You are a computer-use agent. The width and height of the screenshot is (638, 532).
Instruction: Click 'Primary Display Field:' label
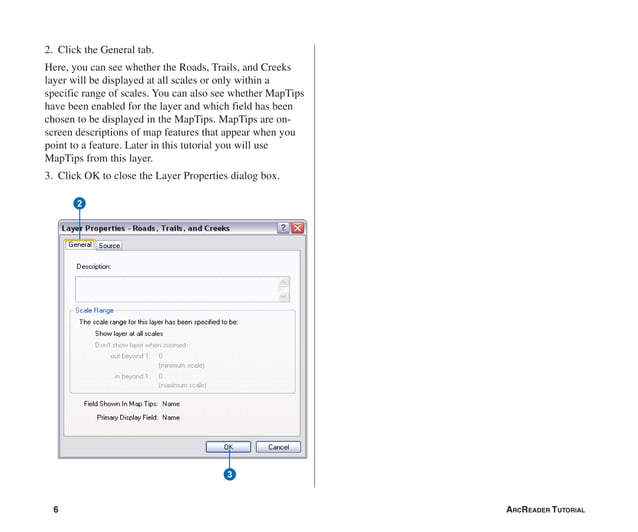coord(127,417)
